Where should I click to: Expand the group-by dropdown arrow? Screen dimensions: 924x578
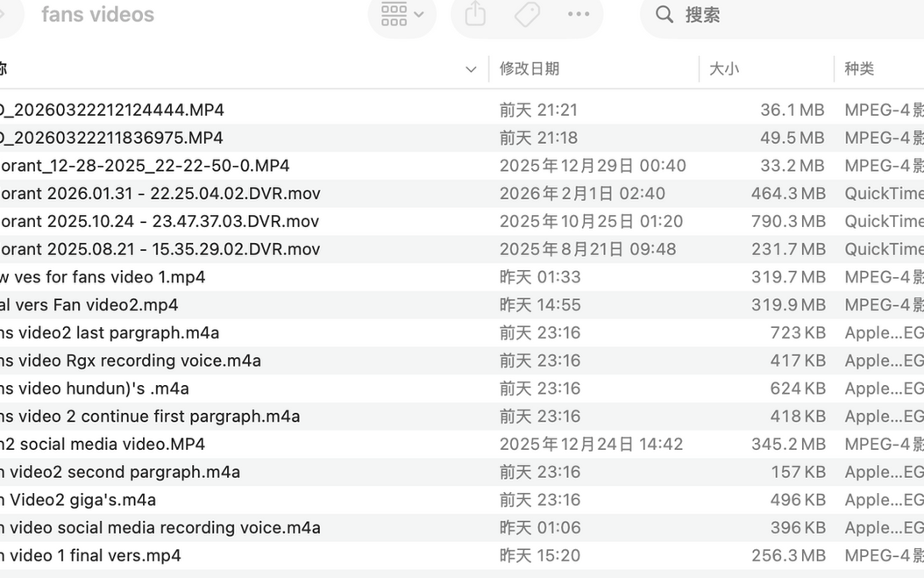tap(419, 14)
